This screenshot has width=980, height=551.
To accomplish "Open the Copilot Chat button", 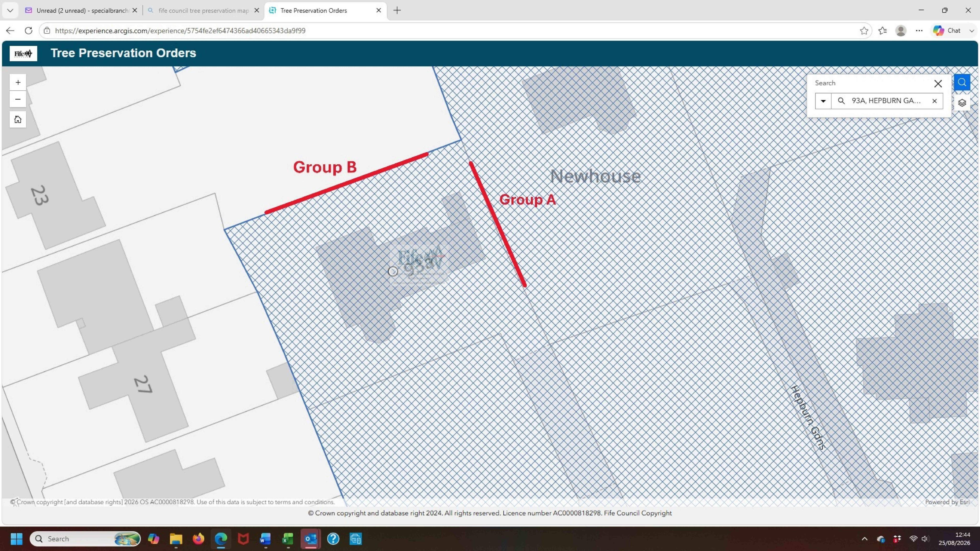I will [x=948, y=30].
